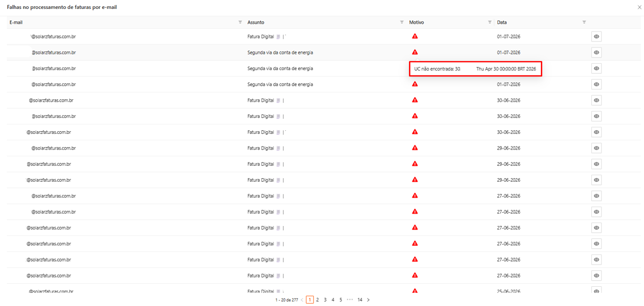This screenshot has width=644, height=306.
Task: Click the next page arrow
Action: 368,300
